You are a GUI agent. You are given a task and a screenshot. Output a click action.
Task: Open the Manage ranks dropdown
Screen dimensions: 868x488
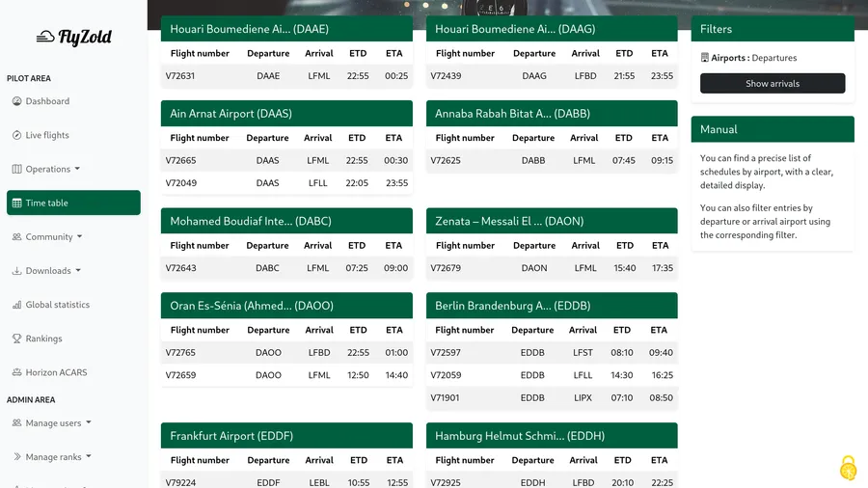[59, 457]
